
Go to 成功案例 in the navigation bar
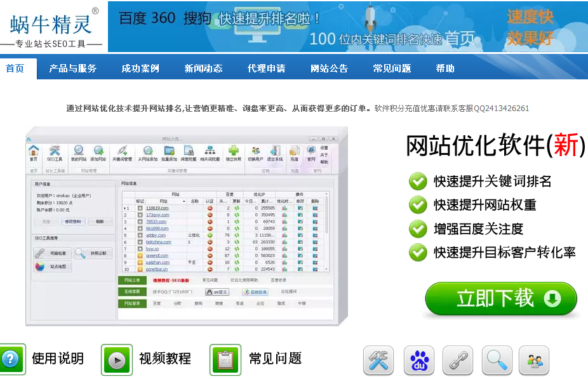tap(140, 69)
